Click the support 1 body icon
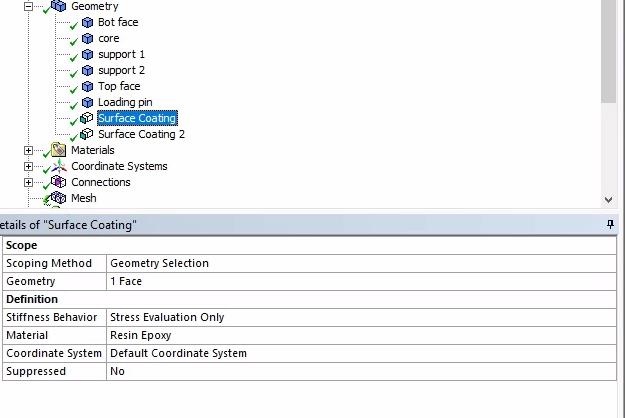 click(87, 54)
